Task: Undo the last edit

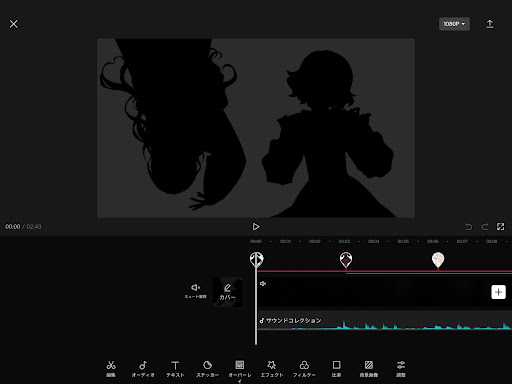Action: point(469,227)
